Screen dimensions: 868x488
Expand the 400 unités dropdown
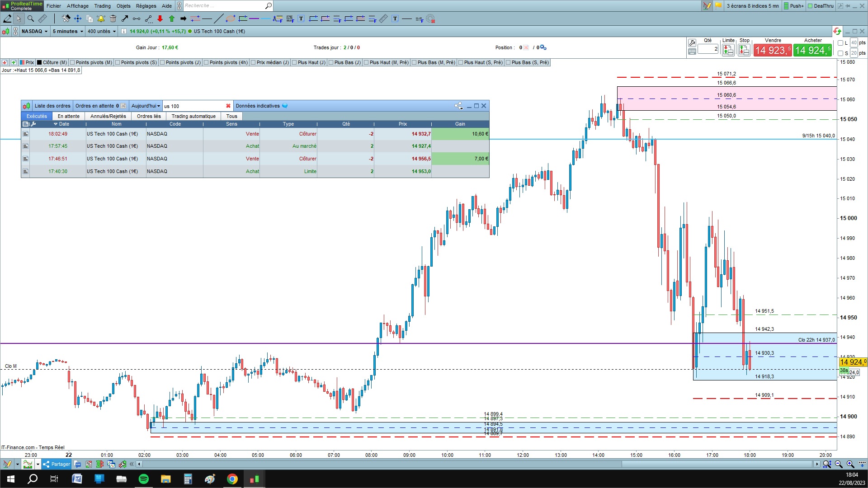point(102,31)
